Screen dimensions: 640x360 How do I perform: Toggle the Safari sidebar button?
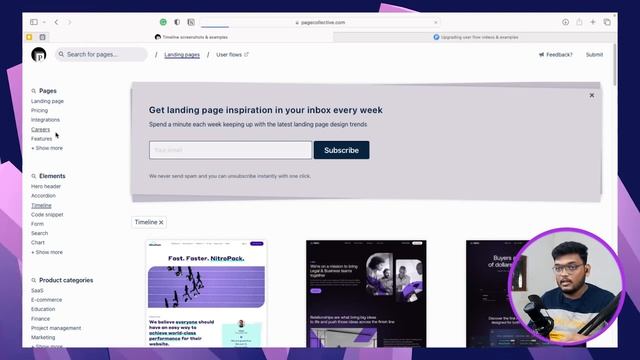34,22
